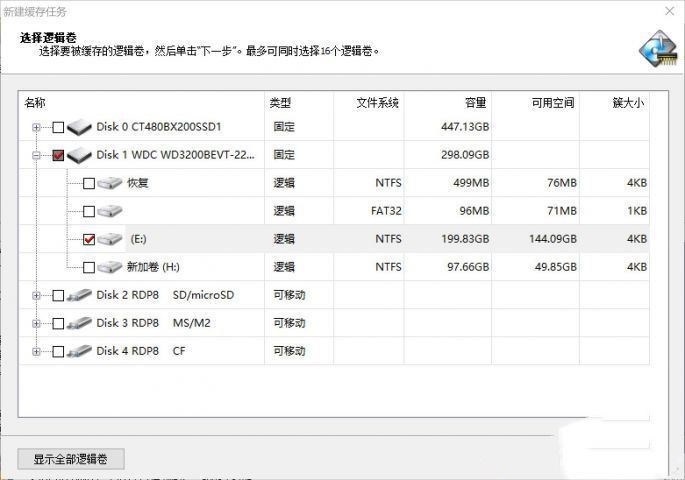This screenshot has width=685, height=480.
Task: Click 固定 type cell of Disk 0
Action: pos(284,127)
